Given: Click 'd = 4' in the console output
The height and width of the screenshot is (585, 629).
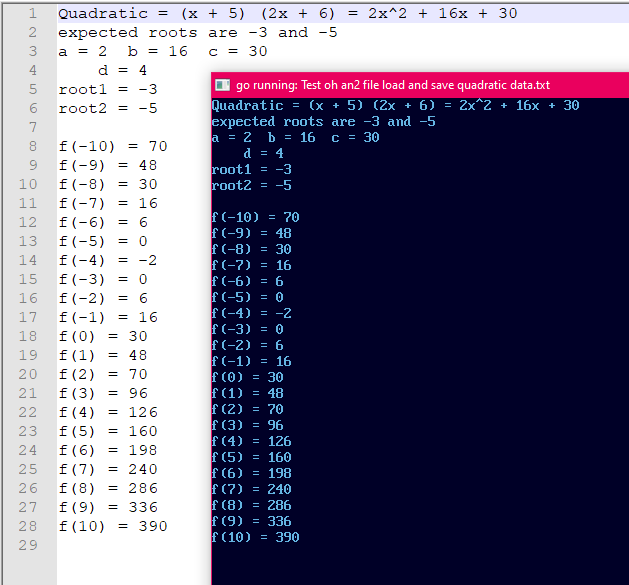Looking at the screenshot, I should pyautogui.click(x=264, y=154).
